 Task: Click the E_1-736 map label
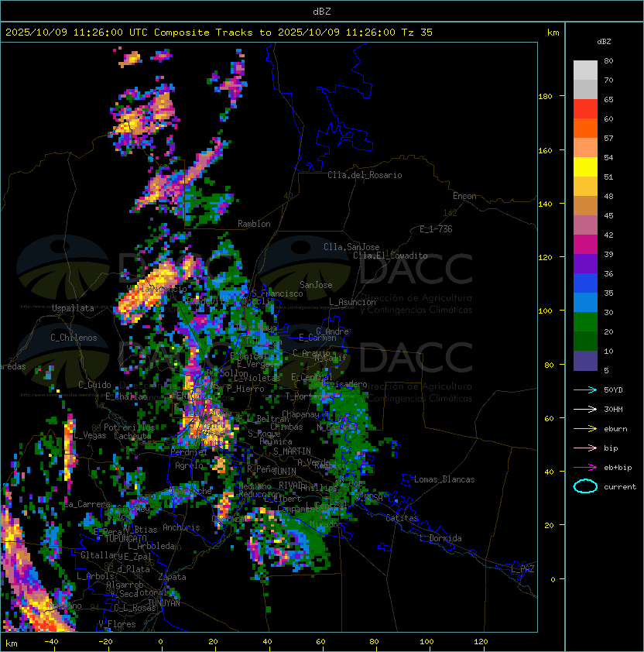point(436,229)
